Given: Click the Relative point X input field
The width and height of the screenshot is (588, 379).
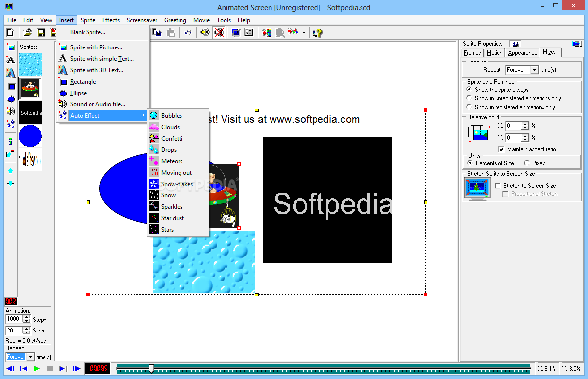Looking at the screenshot, I should [x=514, y=126].
